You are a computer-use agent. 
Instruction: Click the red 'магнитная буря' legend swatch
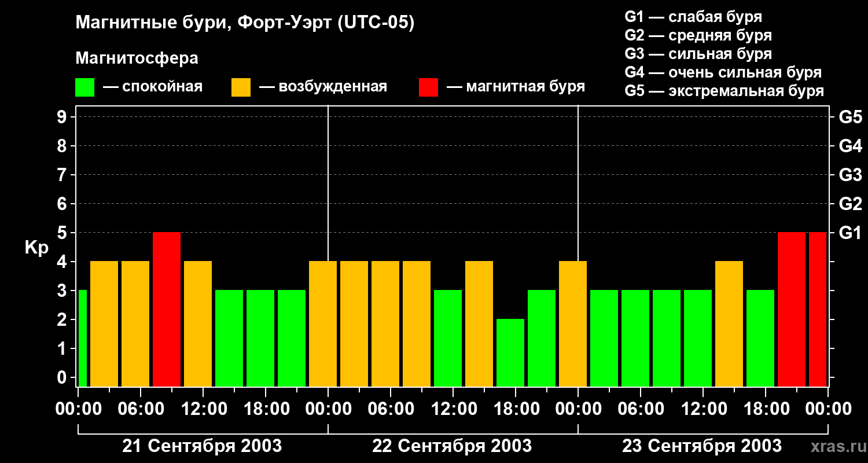tap(428, 87)
